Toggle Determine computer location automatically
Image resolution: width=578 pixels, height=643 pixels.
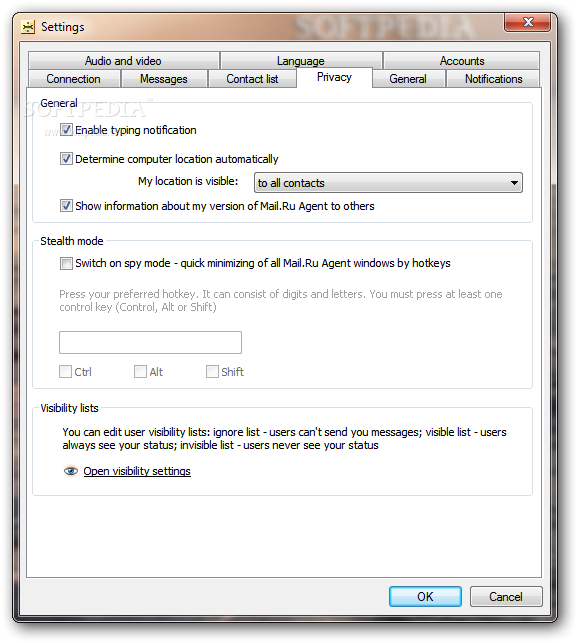pyautogui.click(x=66, y=158)
